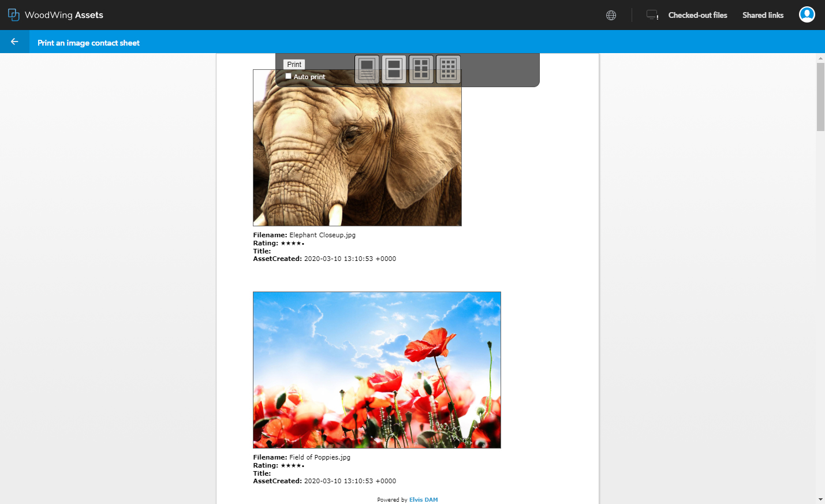Enable the Auto print checkbox
The width and height of the screenshot is (825, 504).
pos(288,76)
